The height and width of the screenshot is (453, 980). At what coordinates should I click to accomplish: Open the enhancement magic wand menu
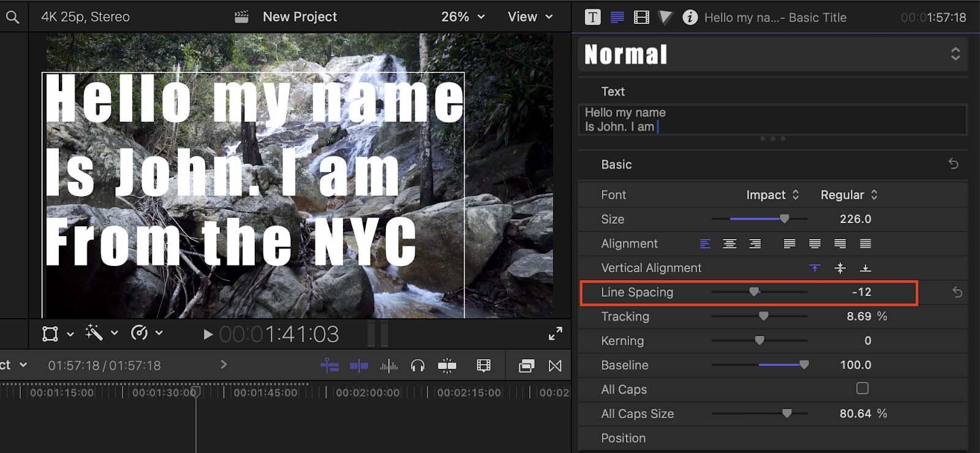tap(94, 332)
